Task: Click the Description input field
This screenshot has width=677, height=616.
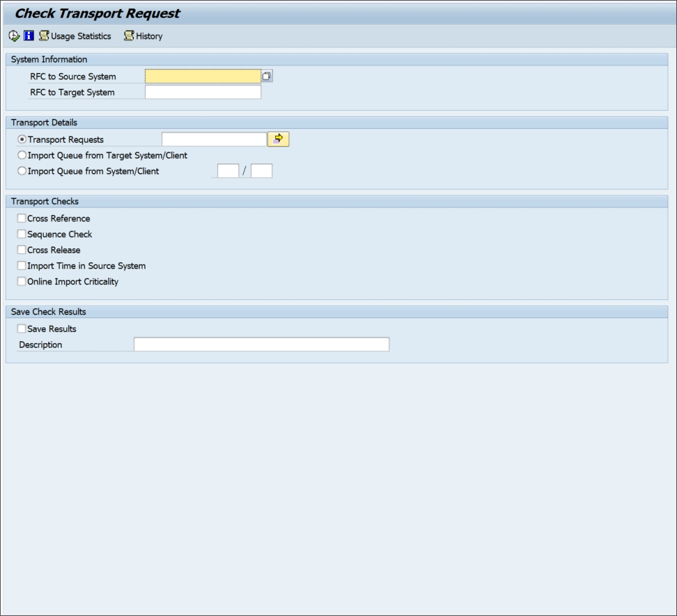Action: [x=262, y=345]
